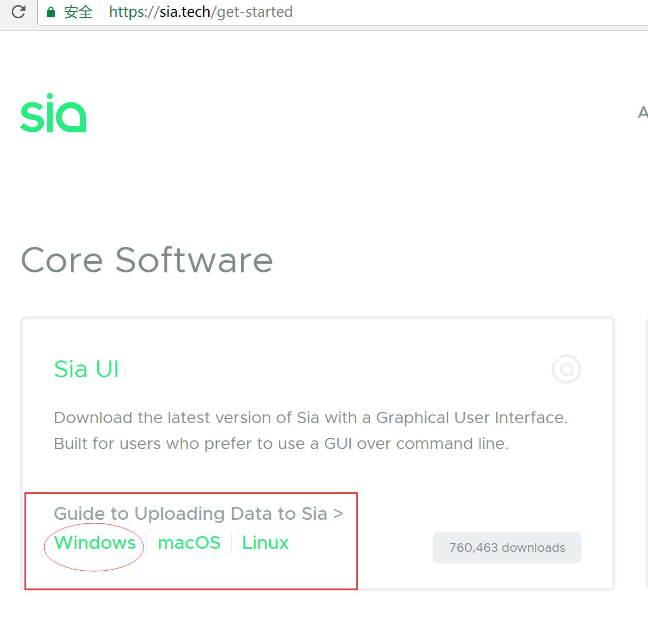Click the green padlock security icon
This screenshot has width=648, height=644.
point(50,12)
